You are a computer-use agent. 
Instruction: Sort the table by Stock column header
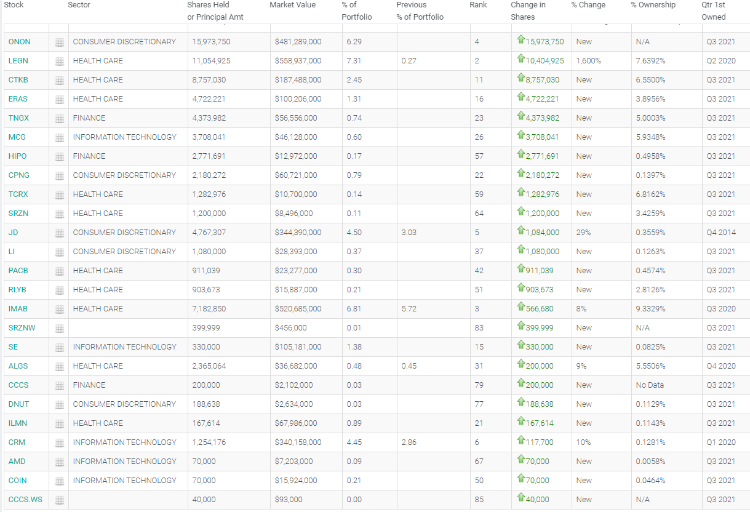coord(13,5)
